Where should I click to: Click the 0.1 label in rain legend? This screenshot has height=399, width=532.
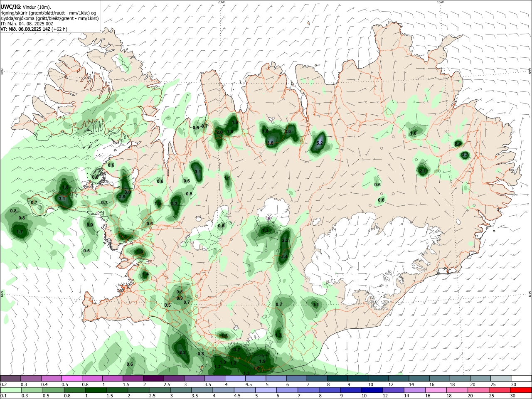point(3,396)
